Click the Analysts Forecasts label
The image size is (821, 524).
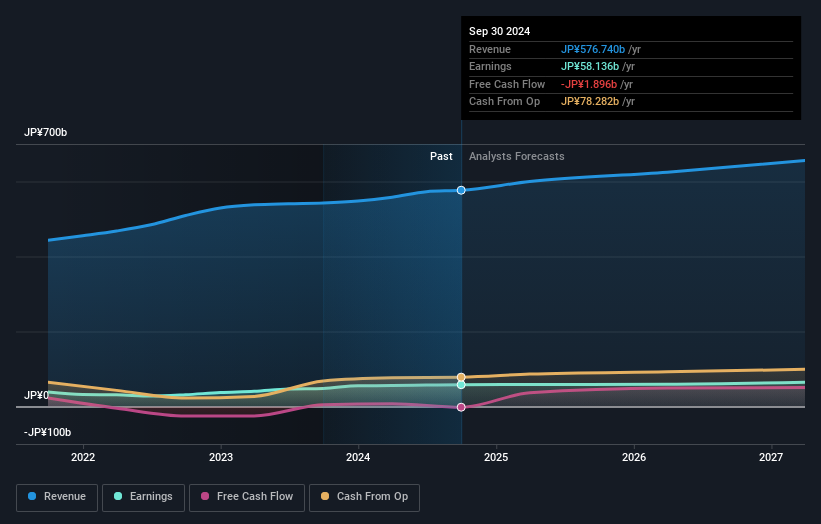pyautogui.click(x=517, y=156)
